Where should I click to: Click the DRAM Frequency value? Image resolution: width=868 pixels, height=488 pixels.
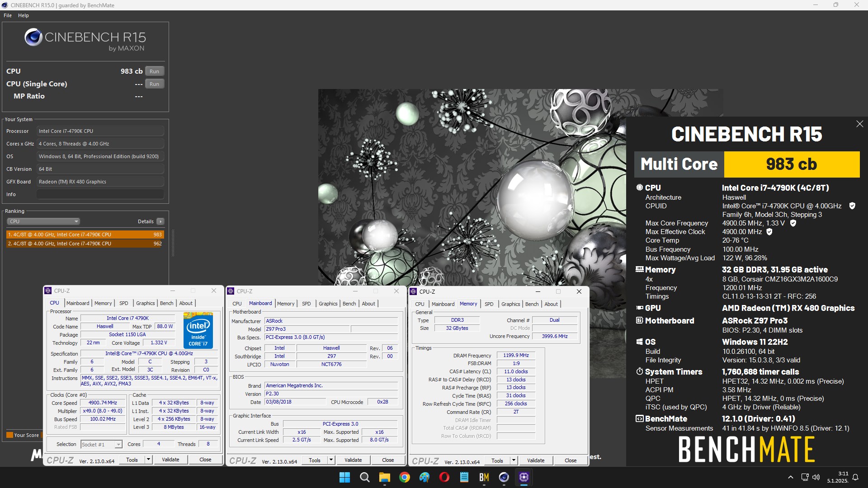pos(516,356)
